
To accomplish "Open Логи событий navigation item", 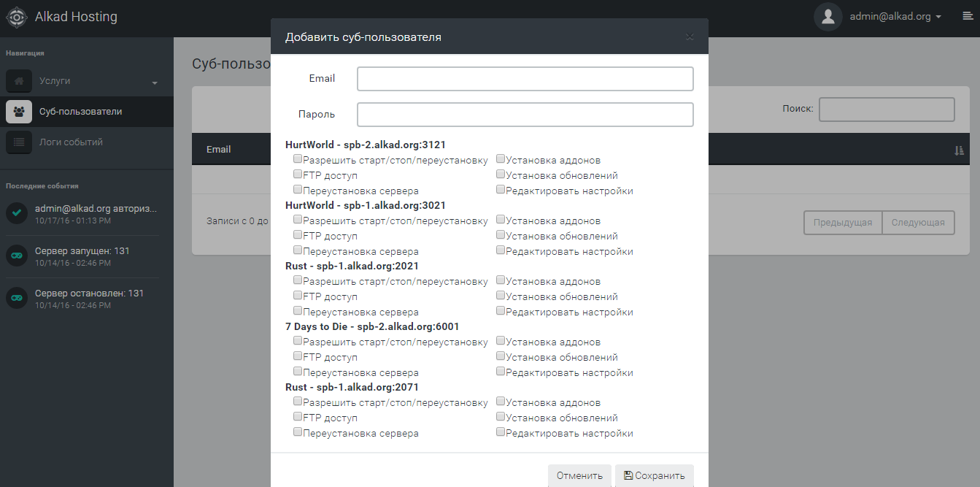I will 87,142.
